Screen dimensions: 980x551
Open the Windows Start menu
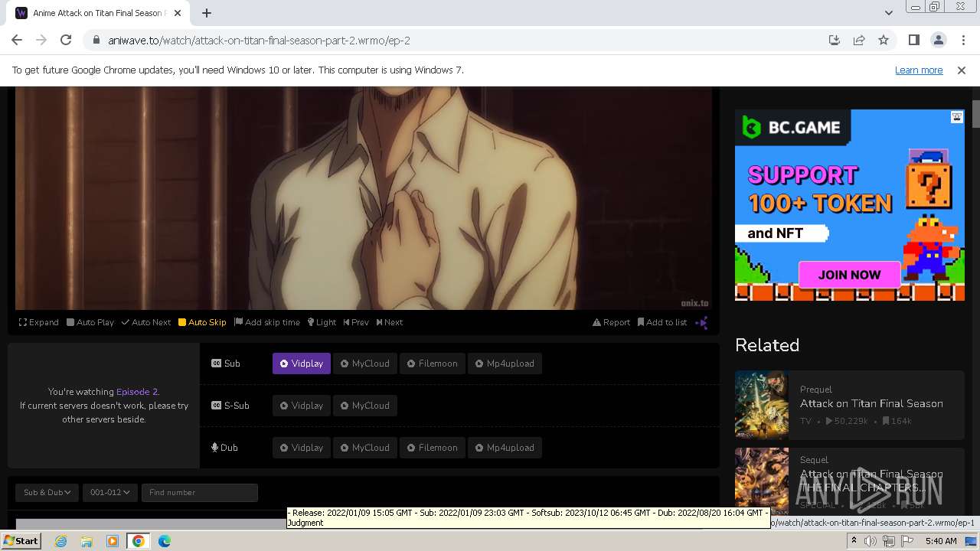[x=21, y=541]
